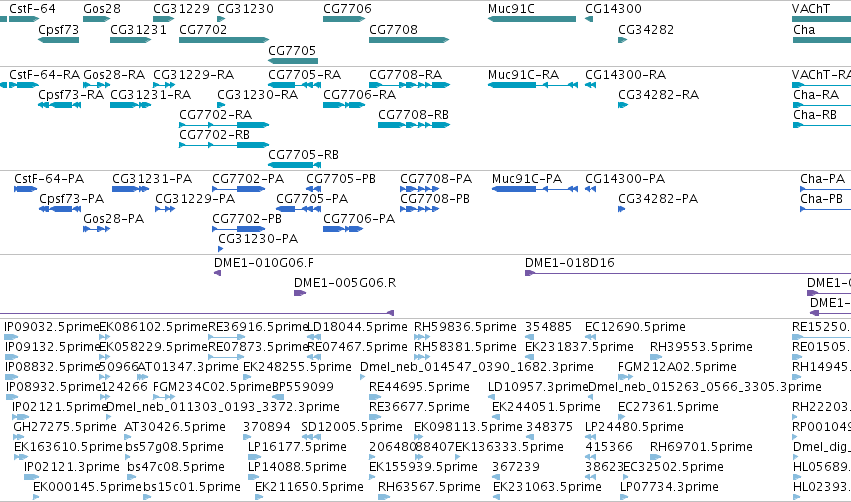851x502 pixels.
Task: Select the CG31230 gene label
Action: [x=245, y=9]
